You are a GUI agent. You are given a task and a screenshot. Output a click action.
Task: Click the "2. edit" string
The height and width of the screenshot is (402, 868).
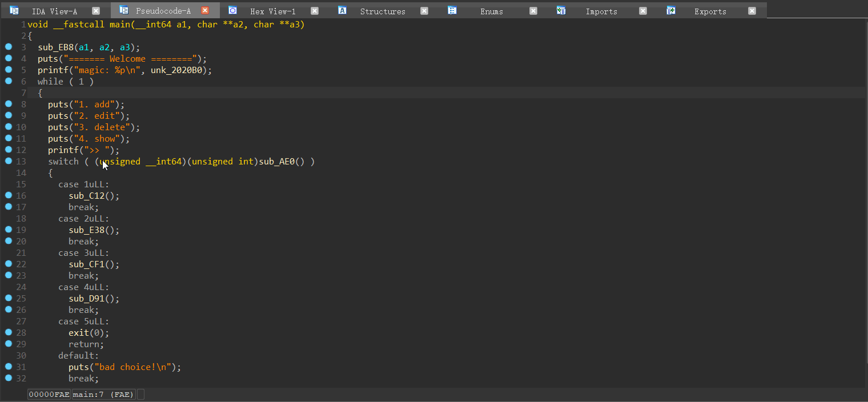[97, 116]
